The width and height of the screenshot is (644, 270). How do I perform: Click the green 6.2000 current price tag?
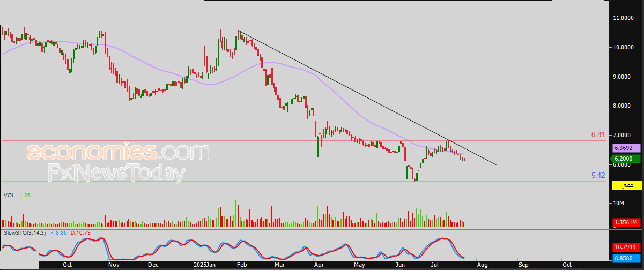tap(625, 159)
